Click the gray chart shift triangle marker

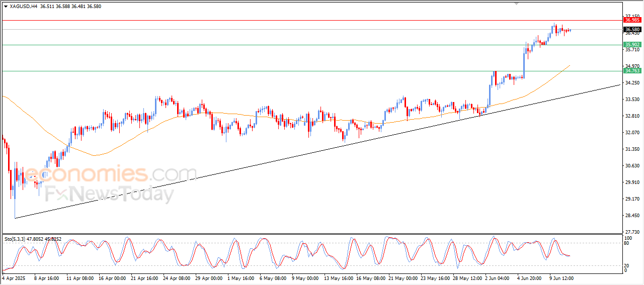pos(516,4)
